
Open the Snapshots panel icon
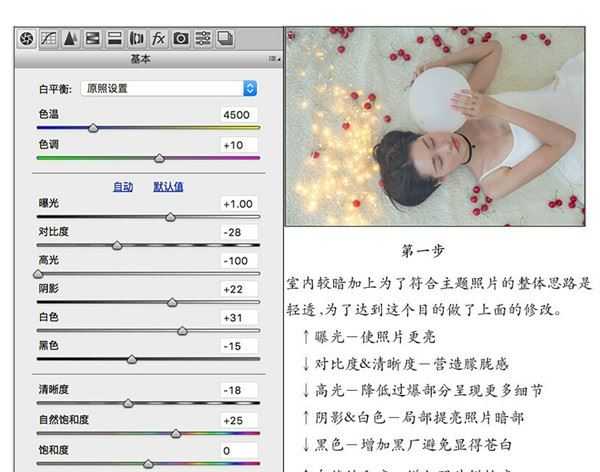(225, 38)
